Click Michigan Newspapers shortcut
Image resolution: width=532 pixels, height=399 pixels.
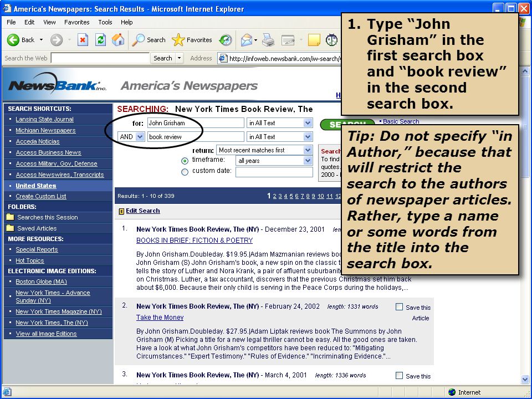tap(45, 130)
